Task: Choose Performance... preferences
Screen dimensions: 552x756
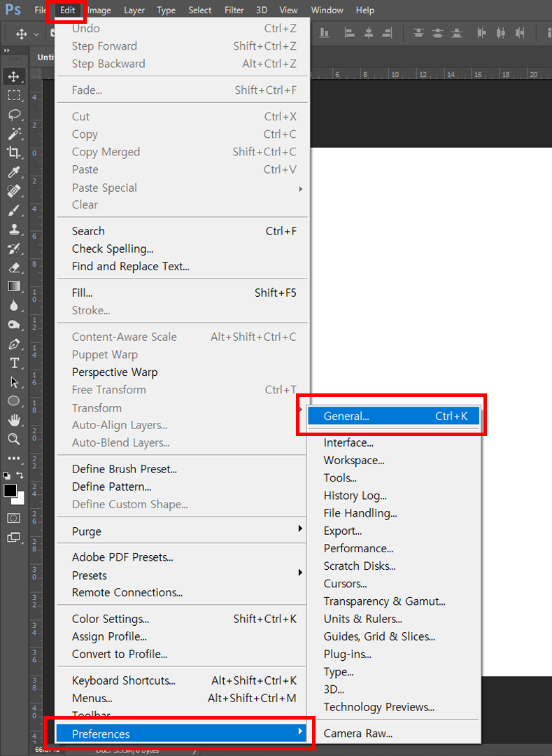Action: (x=393, y=548)
